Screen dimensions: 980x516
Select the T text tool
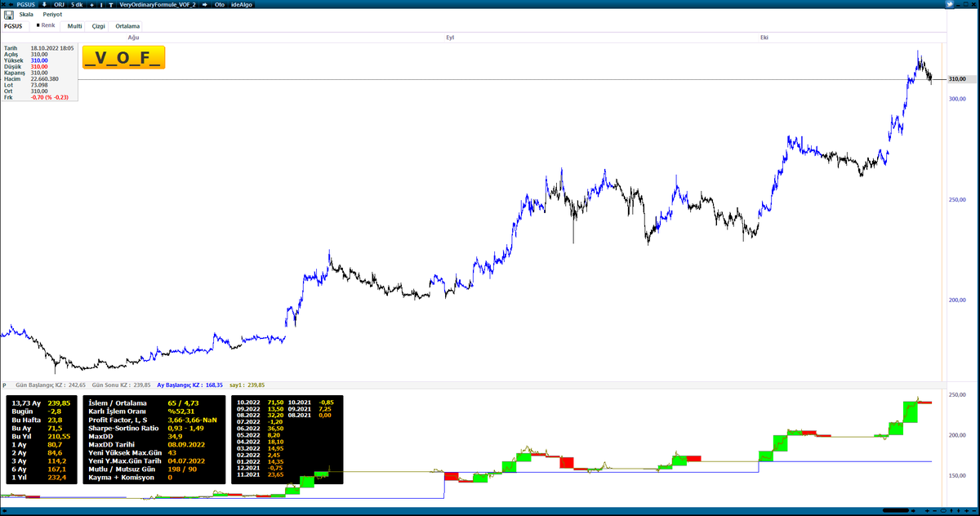tap(111, 5)
